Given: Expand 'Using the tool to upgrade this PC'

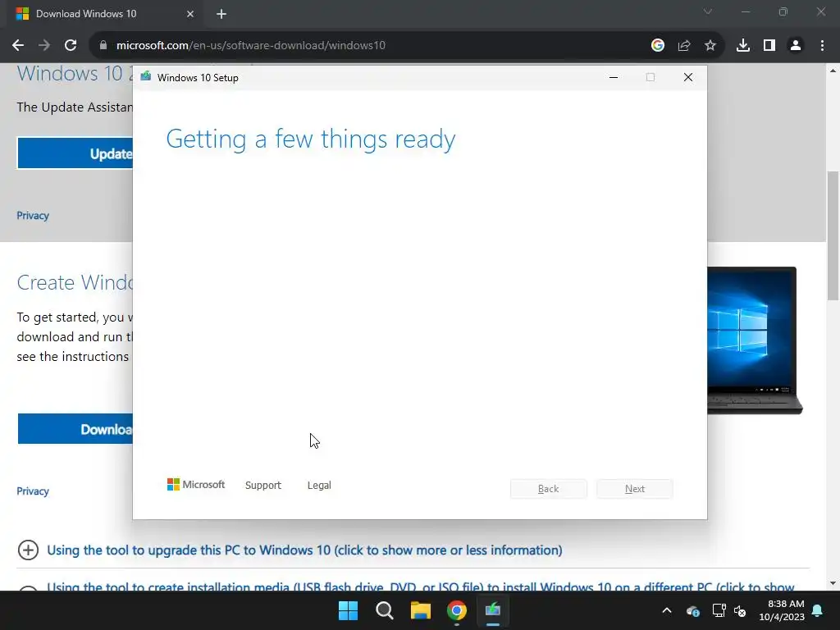Looking at the screenshot, I should [304, 550].
